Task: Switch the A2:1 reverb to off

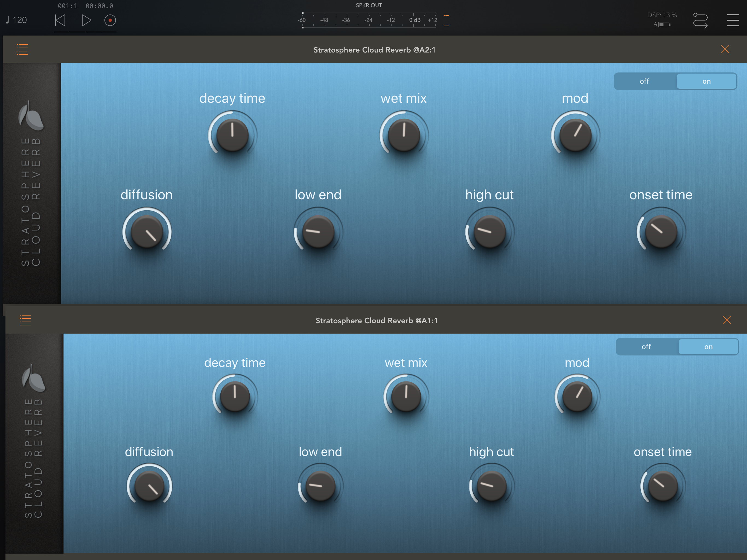Action: point(644,81)
